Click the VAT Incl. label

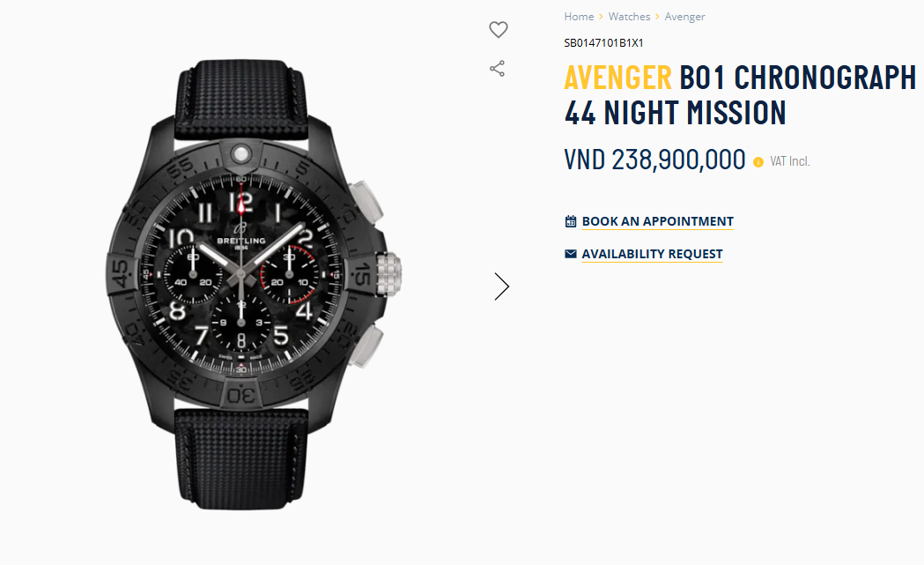pos(789,161)
